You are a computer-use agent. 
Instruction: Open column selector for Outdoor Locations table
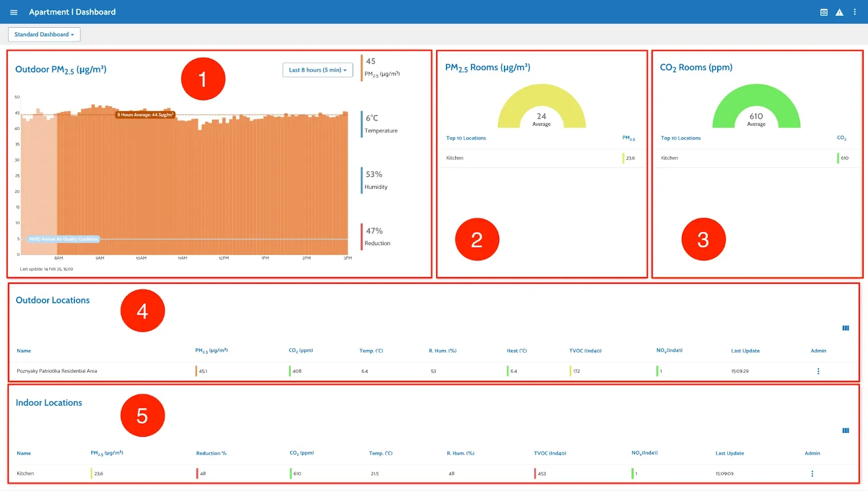click(x=845, y=328)
